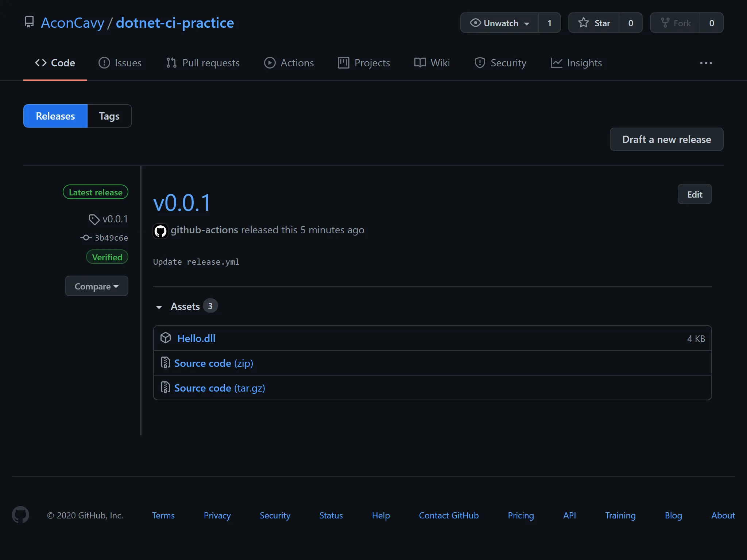
Task: Click the archive icon for Source code (tar.gz)
Action: 165,388
